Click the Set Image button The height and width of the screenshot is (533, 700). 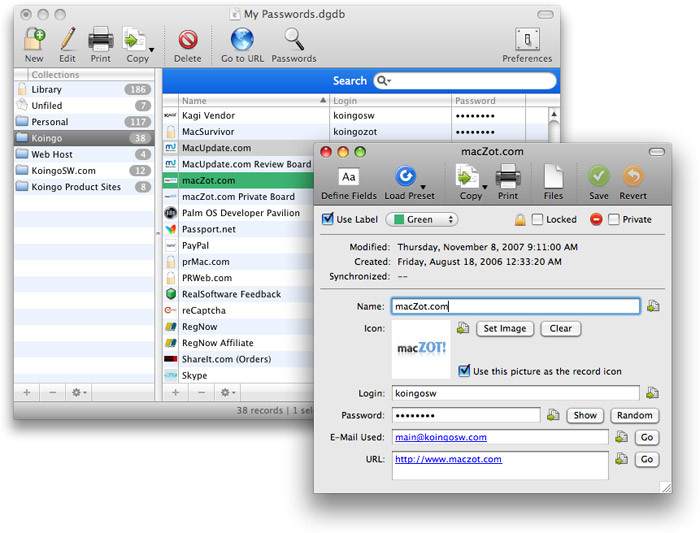(505, 329)
